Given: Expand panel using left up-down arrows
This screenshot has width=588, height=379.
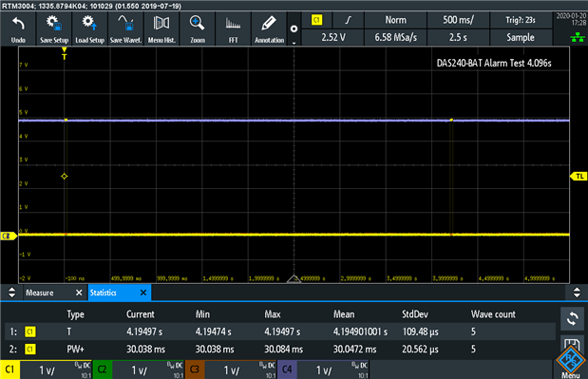Looking at the screenshot, I should 11,293.
